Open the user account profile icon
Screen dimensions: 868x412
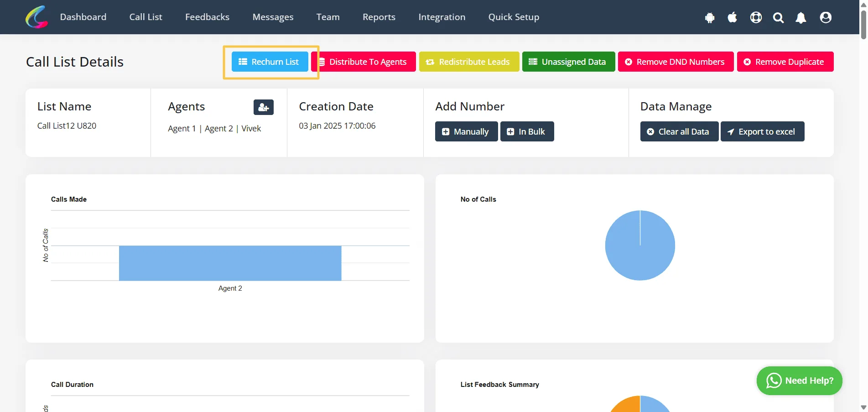[826, 17]
